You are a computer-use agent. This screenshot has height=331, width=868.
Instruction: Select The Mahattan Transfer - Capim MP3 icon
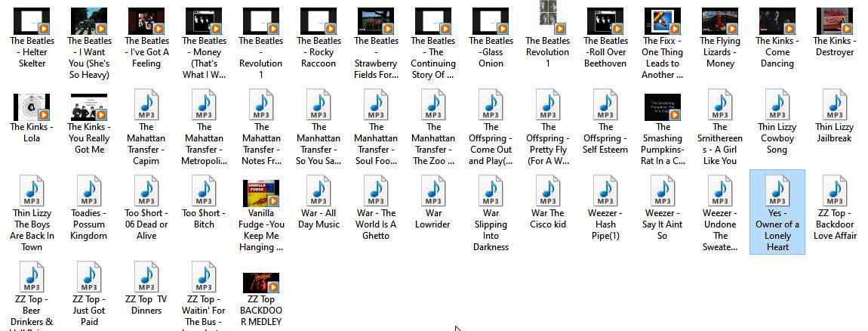tap(146, 105)
